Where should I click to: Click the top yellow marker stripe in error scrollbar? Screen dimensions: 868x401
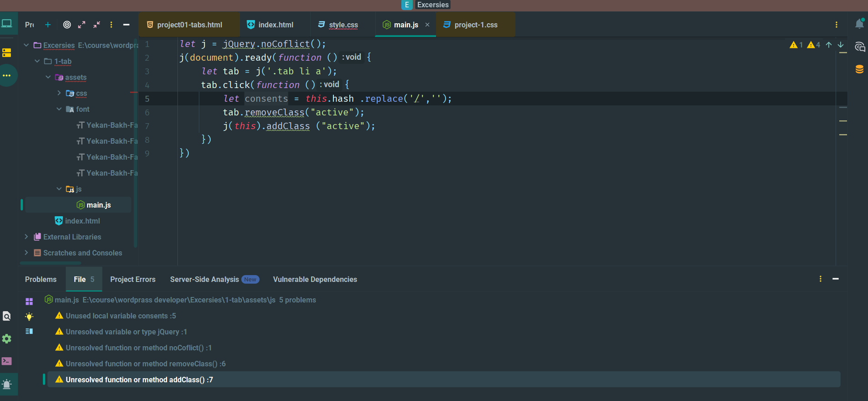(843, 53)
